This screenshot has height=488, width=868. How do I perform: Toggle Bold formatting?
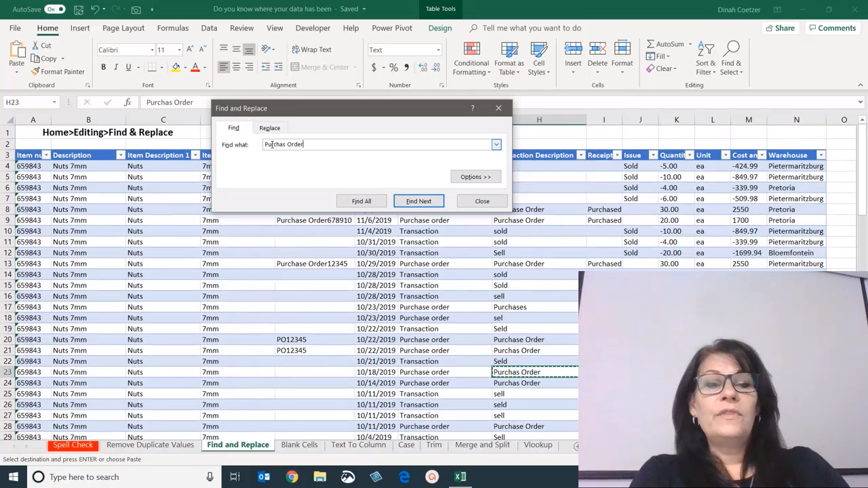[103, 67]
